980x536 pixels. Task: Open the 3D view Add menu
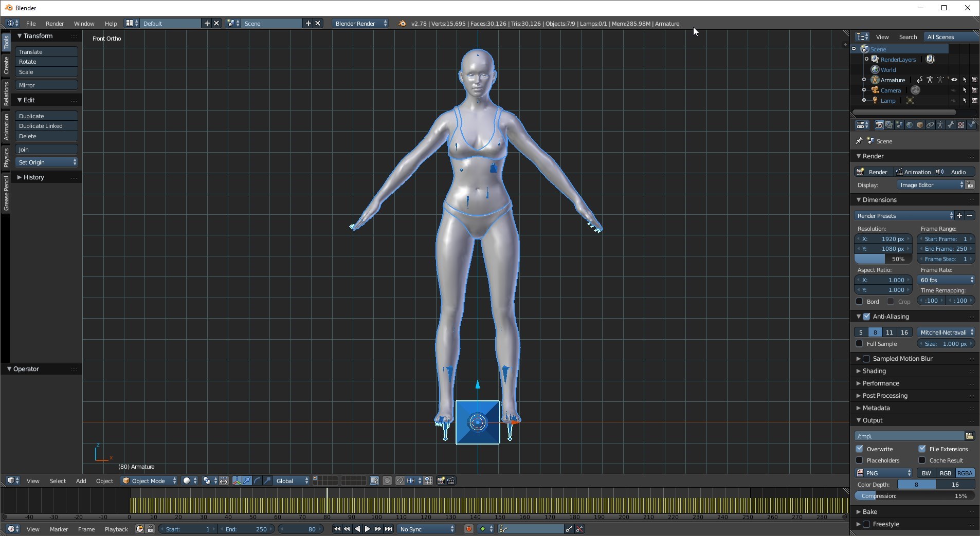click(81, 481)
